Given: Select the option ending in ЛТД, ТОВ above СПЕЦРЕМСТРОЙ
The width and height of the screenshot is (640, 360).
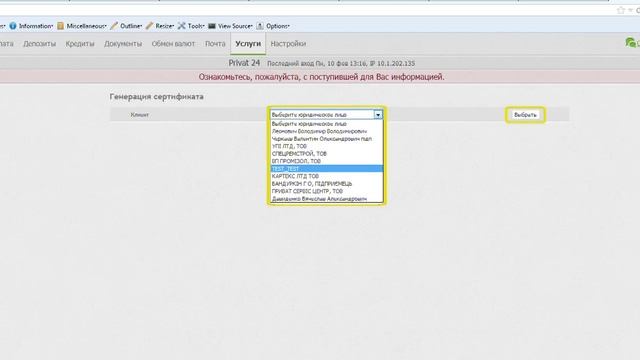Looking at the screenshot, I should pyautogui.click(x=327, y=146).
